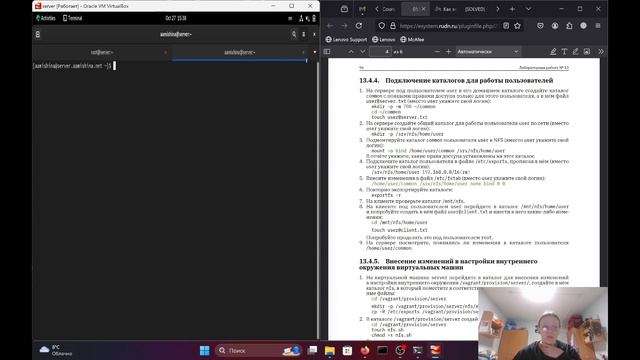Open Firefox recent browsing (Firefox View) icon
This screenshot has width=640, height=360.
point(344,9)
